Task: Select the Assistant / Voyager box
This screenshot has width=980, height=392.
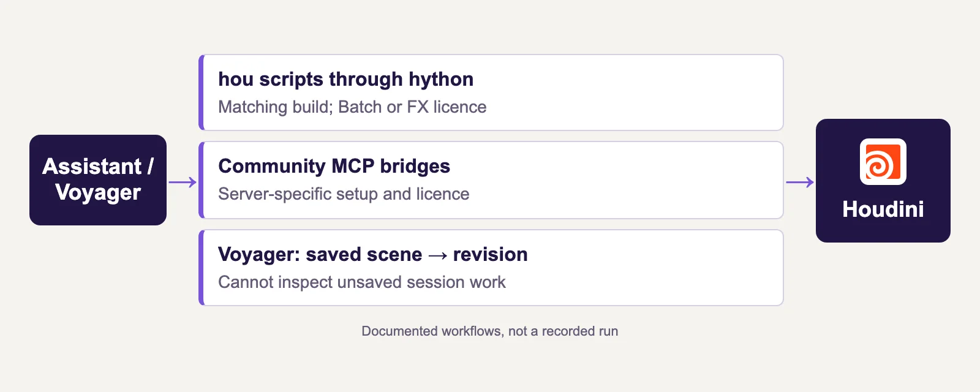Action: (98, 180)
